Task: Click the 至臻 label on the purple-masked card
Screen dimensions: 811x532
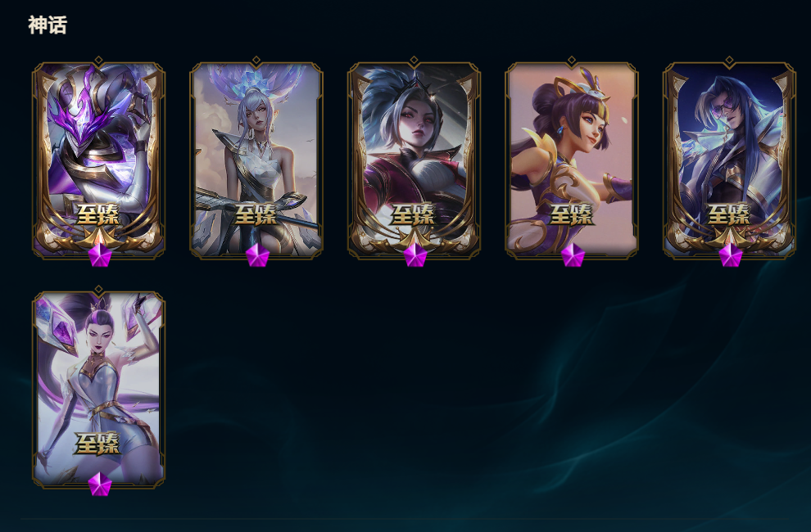Action: click(x=97, y=214)
